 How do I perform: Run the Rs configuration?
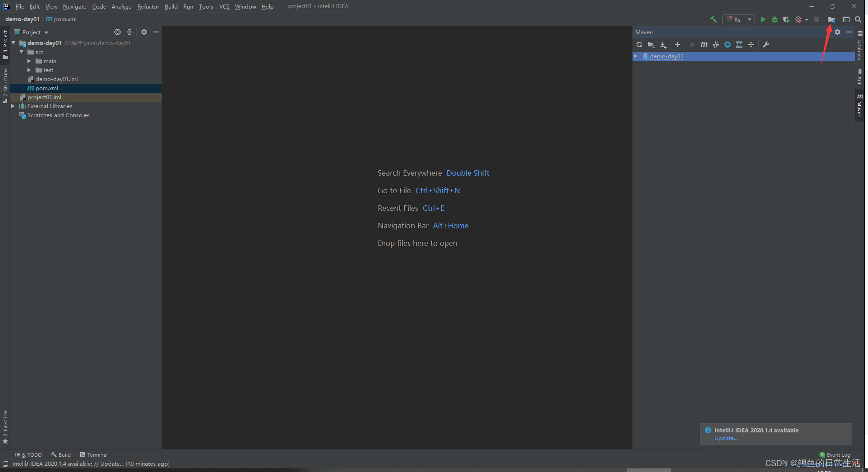click(x=763, y=19)
